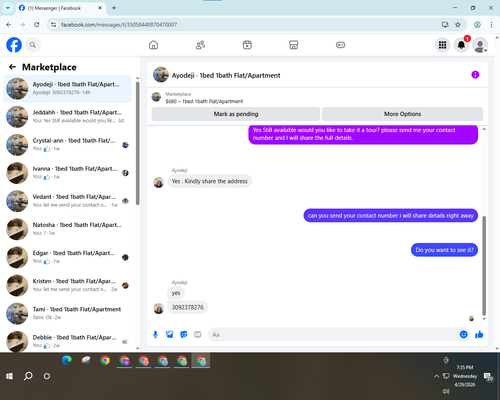The image size is (500, 400).
Task: Send a thumbs-up like
Action: pos(479,334)
